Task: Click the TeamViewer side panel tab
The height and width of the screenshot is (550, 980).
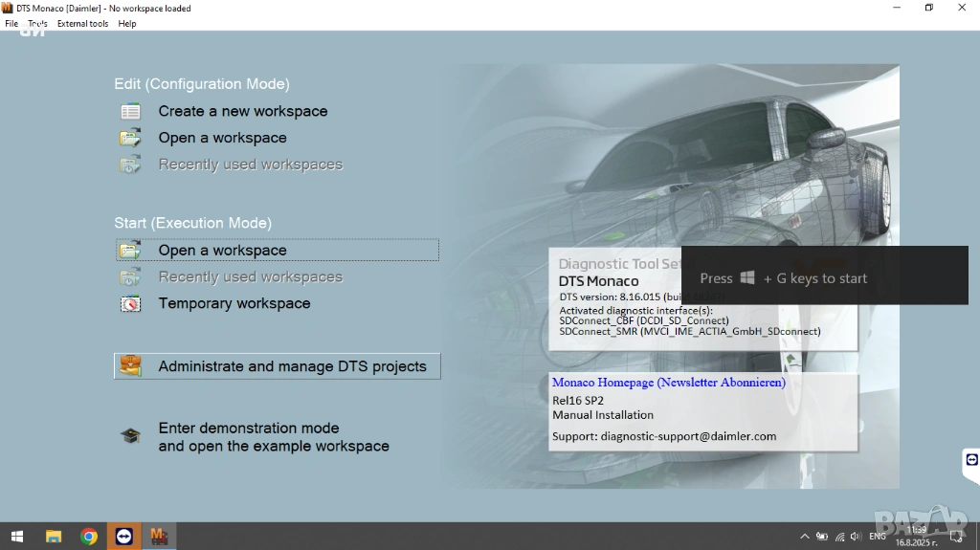Action: 971,460
